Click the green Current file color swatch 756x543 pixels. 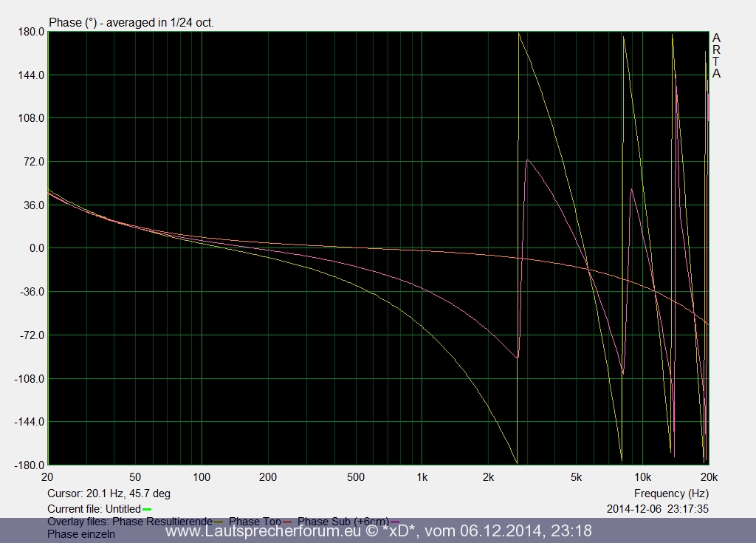[x=147, y=509]
